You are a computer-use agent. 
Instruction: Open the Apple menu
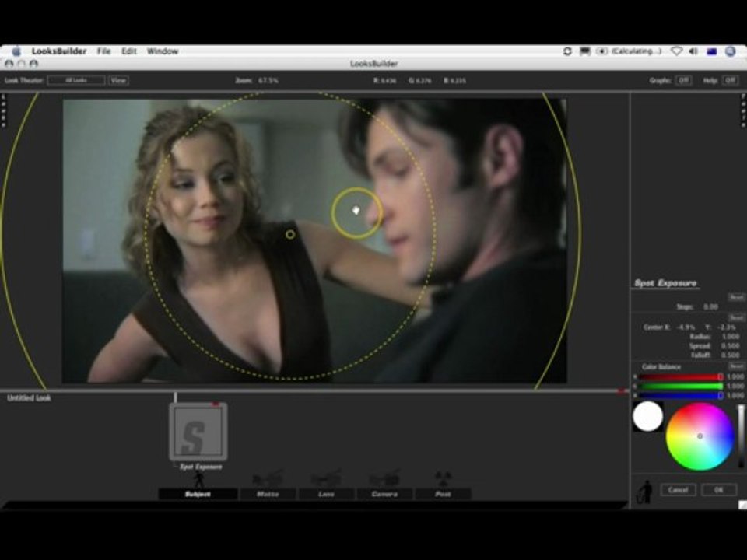pyautogui.click(x=16, y=51)
